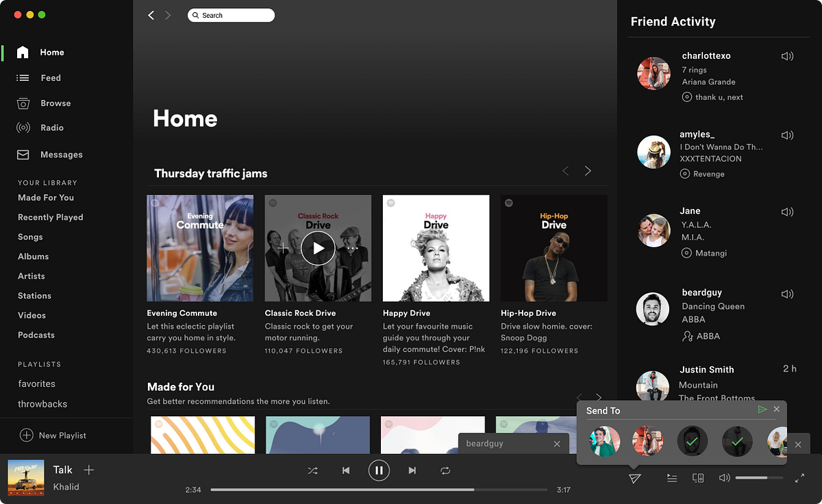This screenshot has height=504, width=822.
Task: Open Recently Played in library
Action: click(51, 217)
